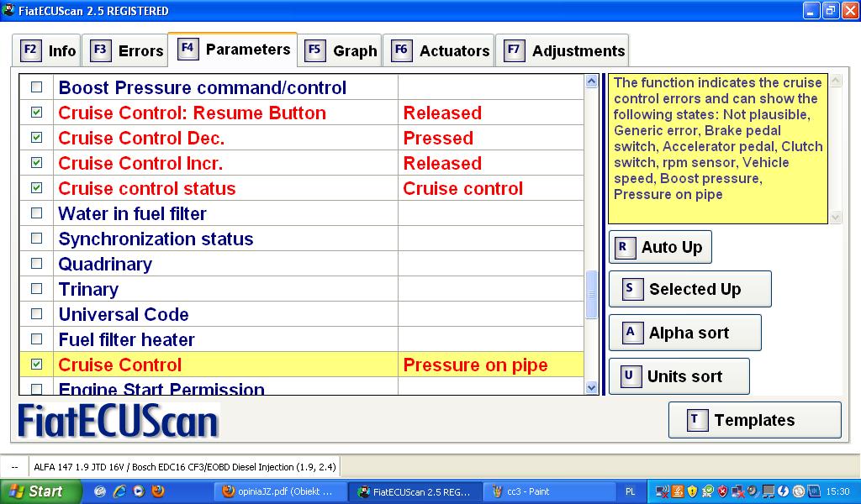Click the Released value for Resume Button
This screenshot has height=504, width=861.
point(442,113)
